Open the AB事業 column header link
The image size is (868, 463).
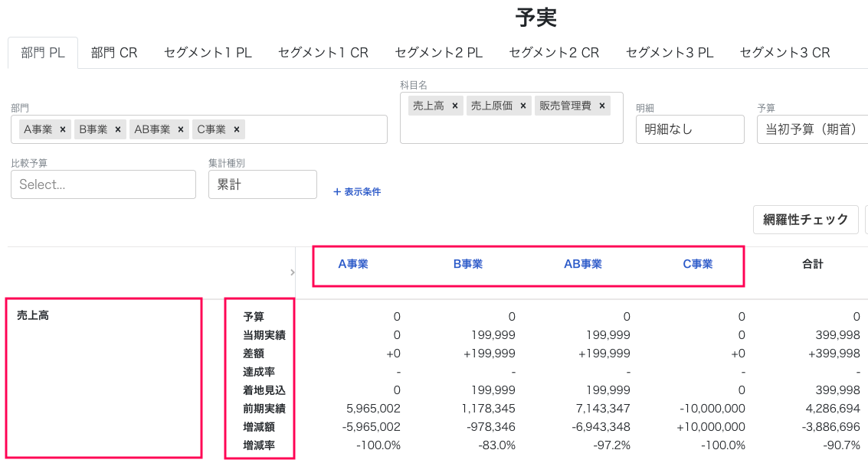[x=583, y=265]
